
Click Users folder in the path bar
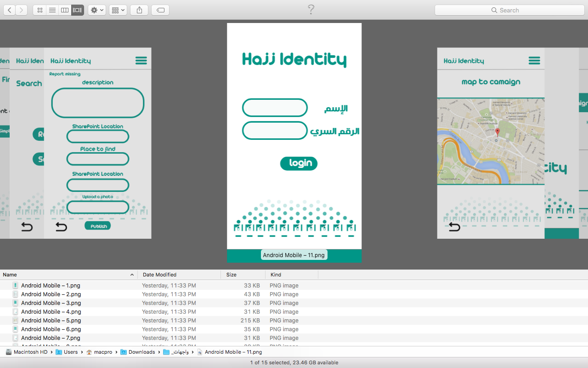click(67, 352)
